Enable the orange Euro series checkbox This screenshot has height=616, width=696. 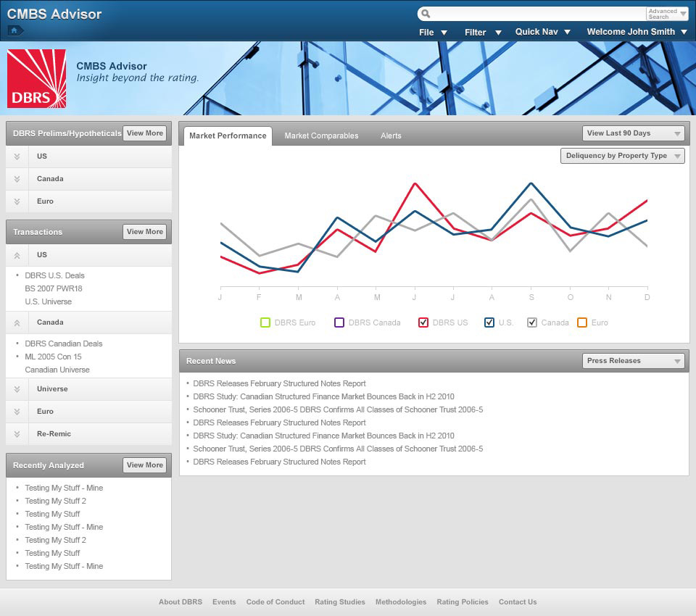point(582,322)
